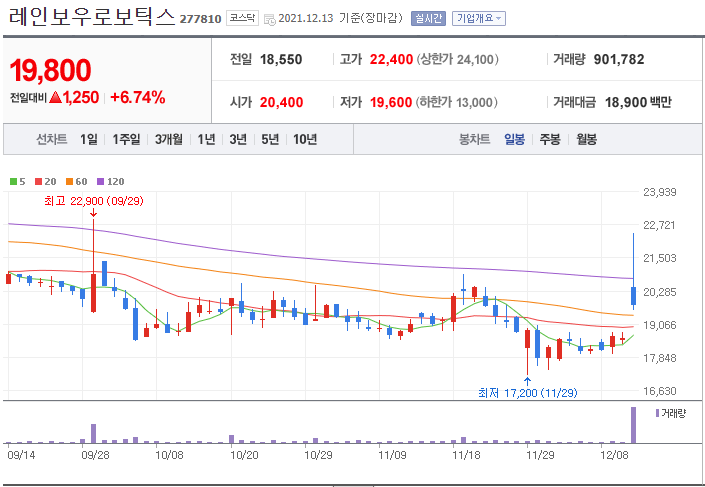Click the 실시간 button
705x487 pixels.
(428, 18)
